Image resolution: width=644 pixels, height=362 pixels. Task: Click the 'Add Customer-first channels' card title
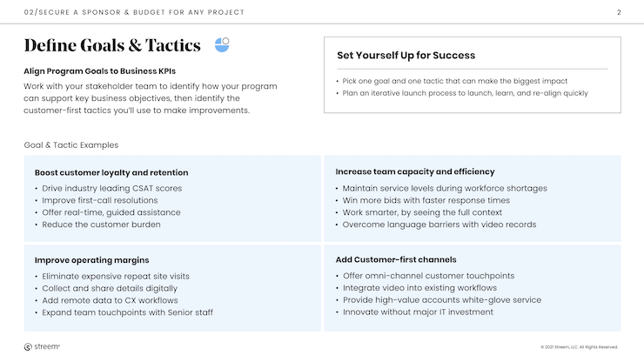coord(396,259)
